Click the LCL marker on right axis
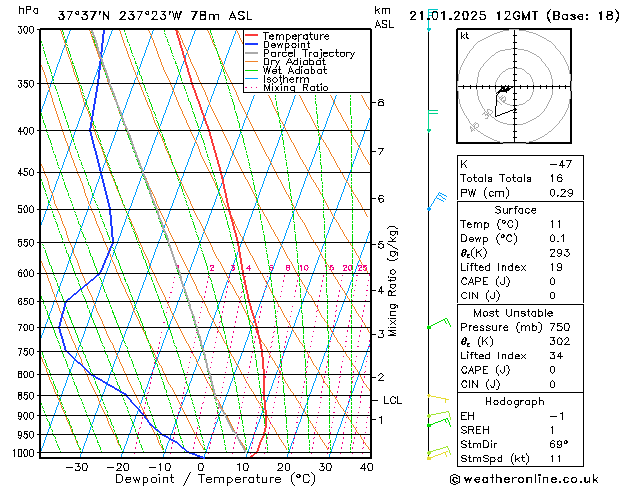Screen dimensions: 629x486 coord(393,400)
